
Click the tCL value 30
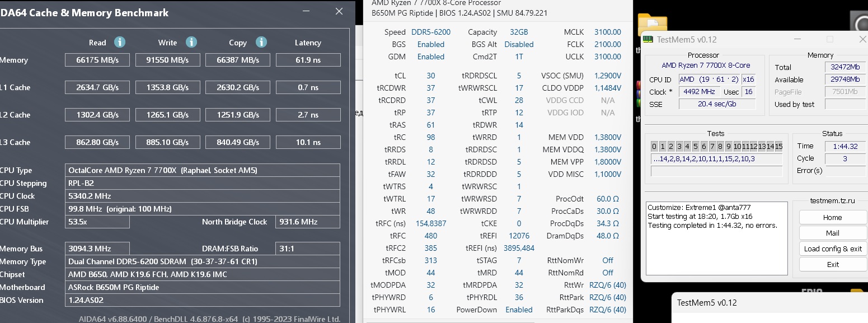(431, 76)
